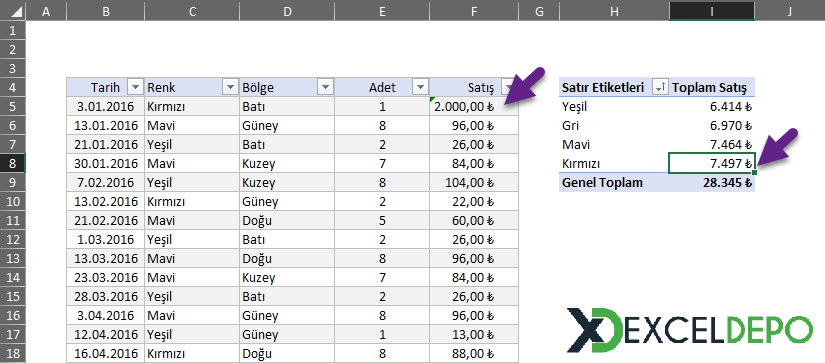The height and width of the screenshot is (363, 825).
Task: Select row 18 header
Action: pyautogui.click(x=13, y=353)
